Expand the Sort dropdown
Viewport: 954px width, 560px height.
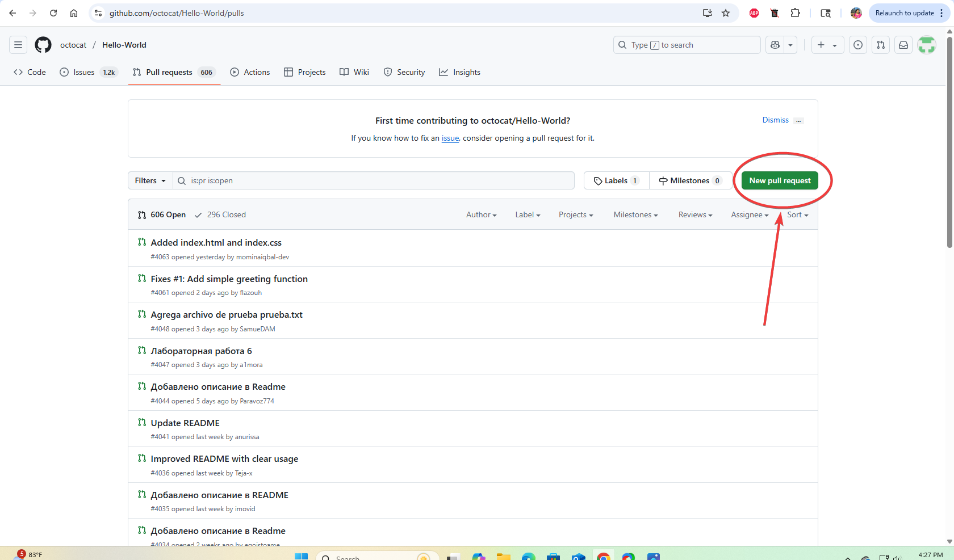click(x=797, y=214)
